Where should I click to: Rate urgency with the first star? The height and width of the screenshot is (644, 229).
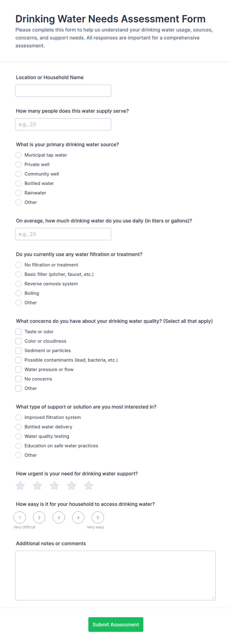point(20,486)
